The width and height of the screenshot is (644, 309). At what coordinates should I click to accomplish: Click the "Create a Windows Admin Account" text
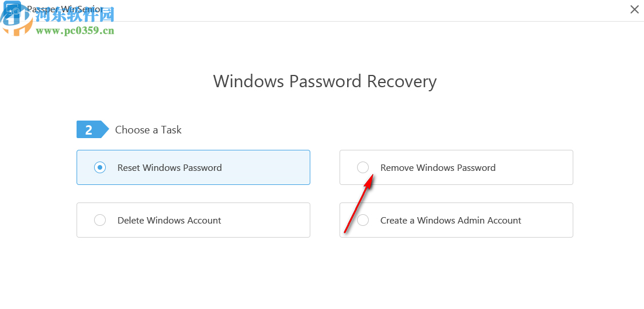pyautogui.click(x=451, y=220)
